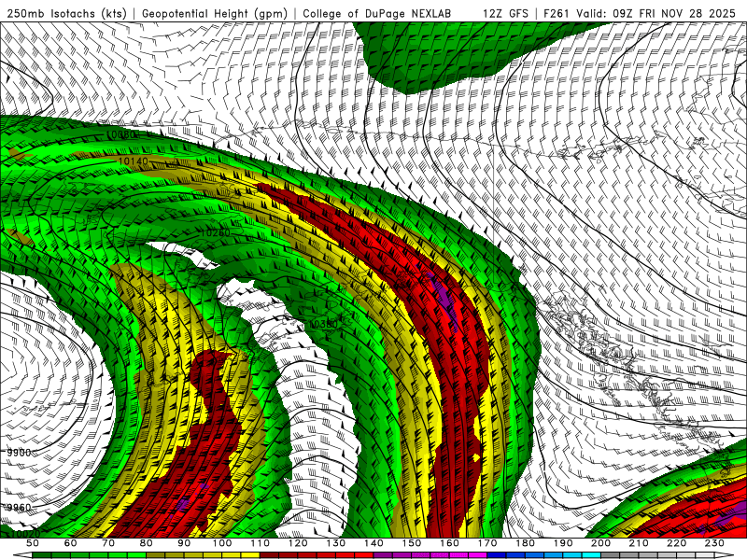This screenshot has width=747, height=560.
Task: Click the 210 knot legend label
Action: 639,543
